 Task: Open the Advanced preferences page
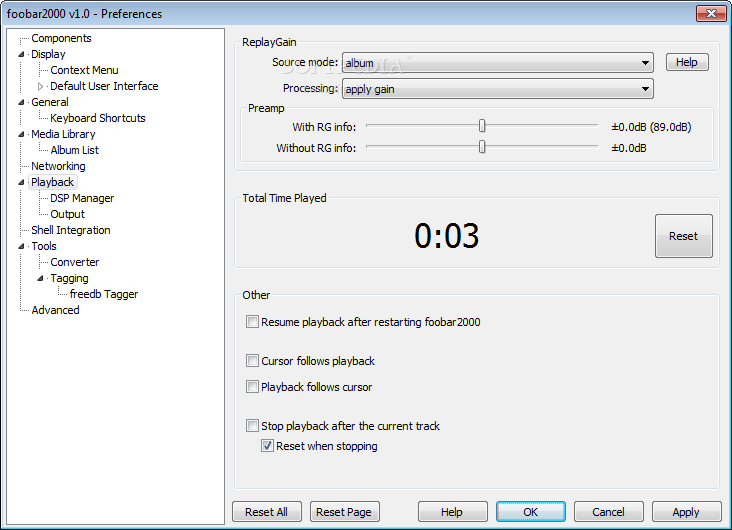coord(55,310)
